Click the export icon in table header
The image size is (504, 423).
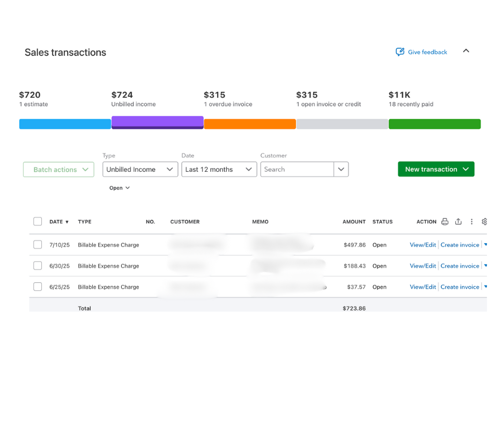pos(458,222)
